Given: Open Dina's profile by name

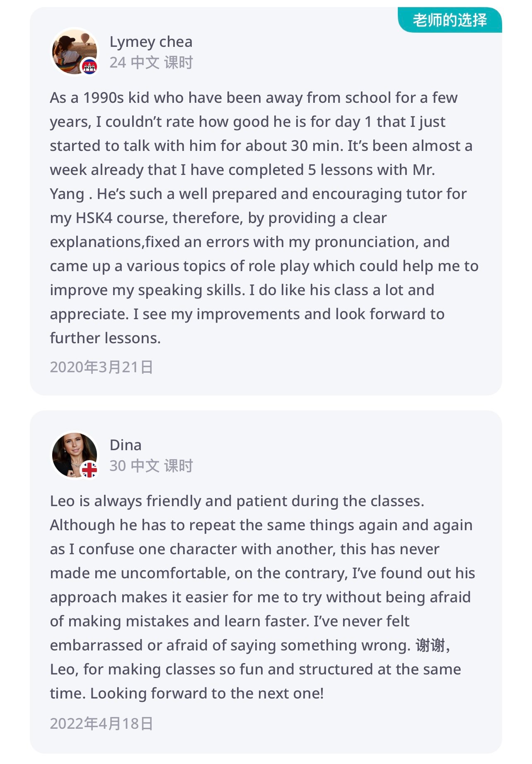Looking at the screenshot, I should click(x=126, y=445).
